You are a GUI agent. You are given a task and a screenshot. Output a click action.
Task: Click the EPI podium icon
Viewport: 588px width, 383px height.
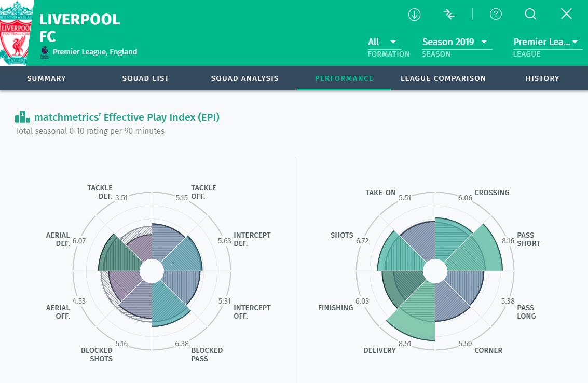point(22,117)
